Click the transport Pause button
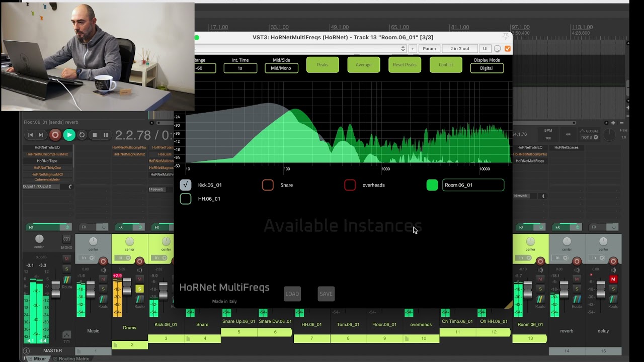Viewport: 644px width, 362px height. pyautogui.click(x=106, y=135)
